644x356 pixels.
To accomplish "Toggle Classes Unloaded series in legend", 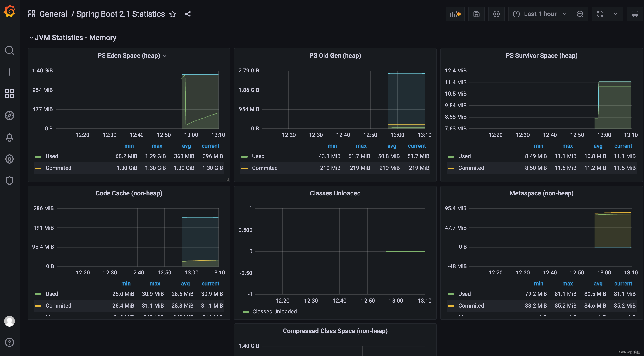I will (x=274, y=311).
